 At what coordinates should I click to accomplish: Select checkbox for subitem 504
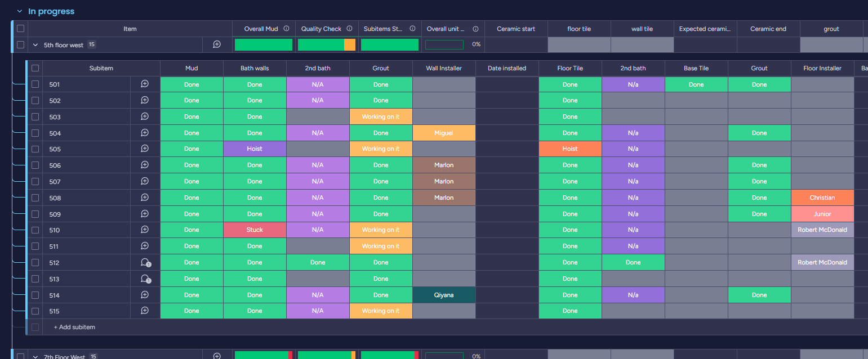coord(35,133)
